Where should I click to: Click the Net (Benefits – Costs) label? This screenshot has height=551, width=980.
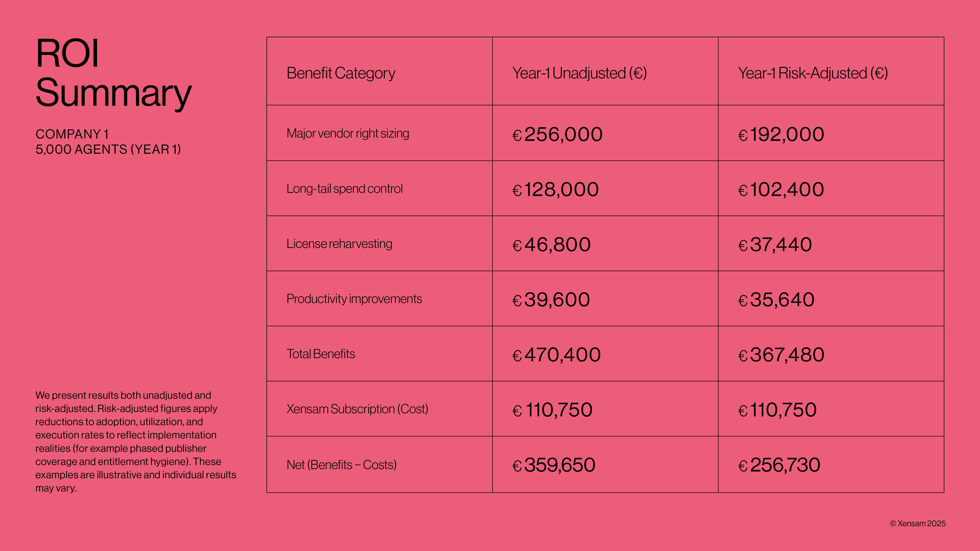(x=341, y=465)
